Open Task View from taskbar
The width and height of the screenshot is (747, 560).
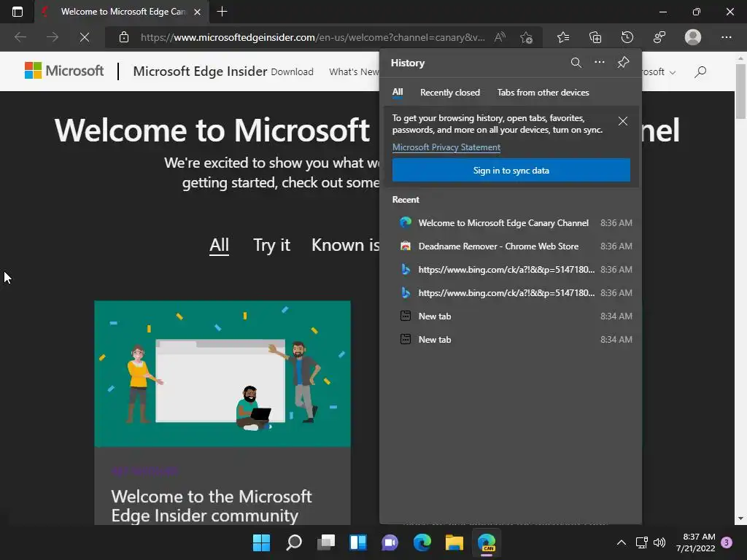point(326,542)
